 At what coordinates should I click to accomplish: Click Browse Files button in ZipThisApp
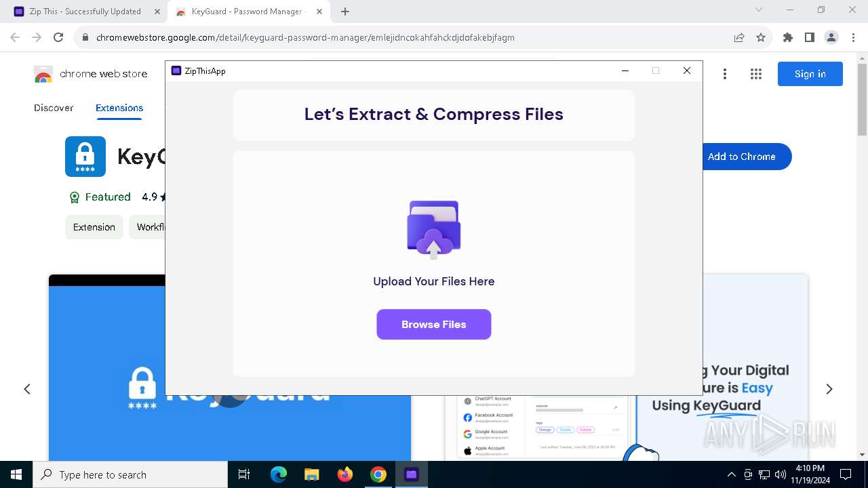[x=434, y=324]
